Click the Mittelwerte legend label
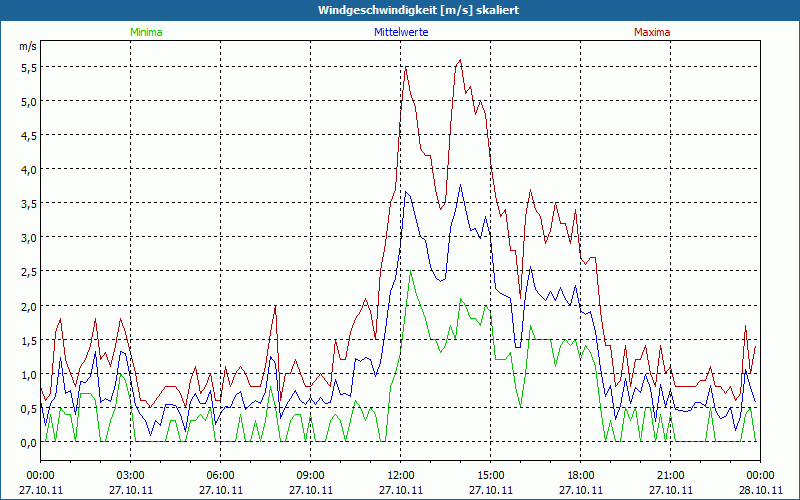Viewport: 800px width, 500px height. point(401,32)
